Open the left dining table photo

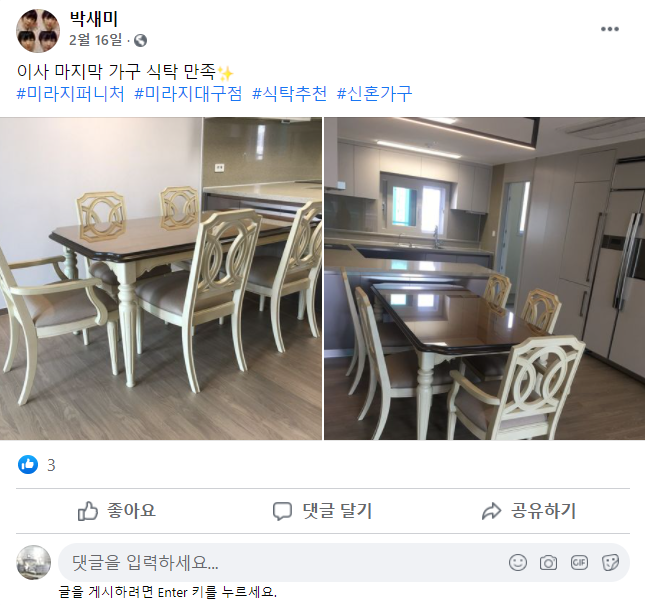(161, 278)
